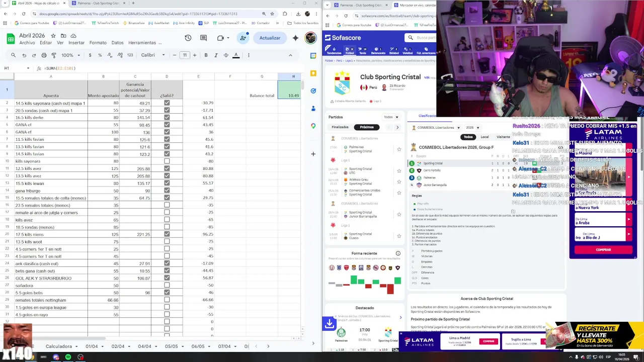Click the Sofascore search box
Screen dimensions: 644x362
click(422, 38)
